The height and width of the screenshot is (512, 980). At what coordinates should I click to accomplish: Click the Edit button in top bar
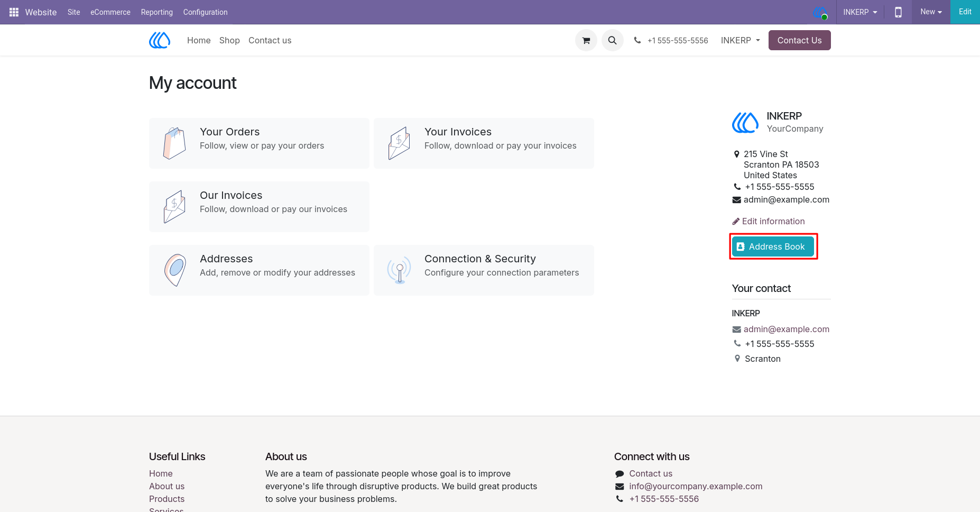pyautogui.click(x=965, y=12)
